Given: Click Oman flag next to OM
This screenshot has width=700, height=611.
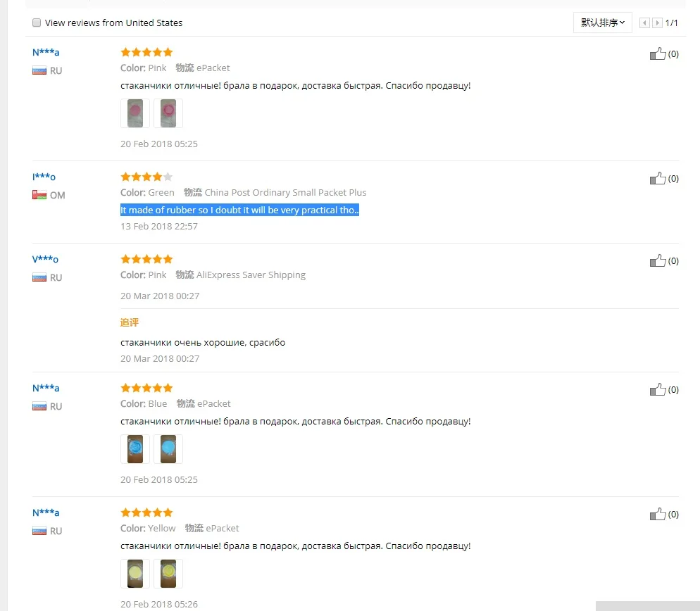Looking at the screenshot, I should 39,195.
